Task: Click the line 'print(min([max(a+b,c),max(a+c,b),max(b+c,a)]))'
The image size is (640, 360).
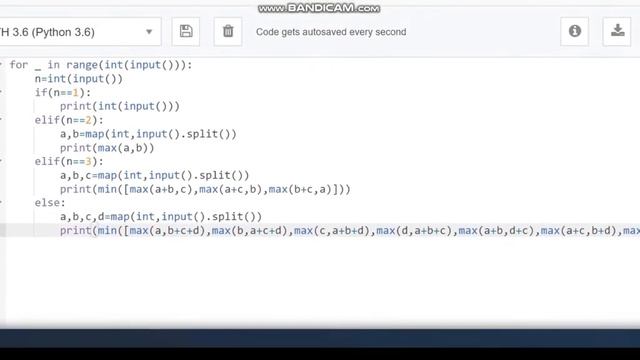Action: pyautogui.click(x=205, y=189)
